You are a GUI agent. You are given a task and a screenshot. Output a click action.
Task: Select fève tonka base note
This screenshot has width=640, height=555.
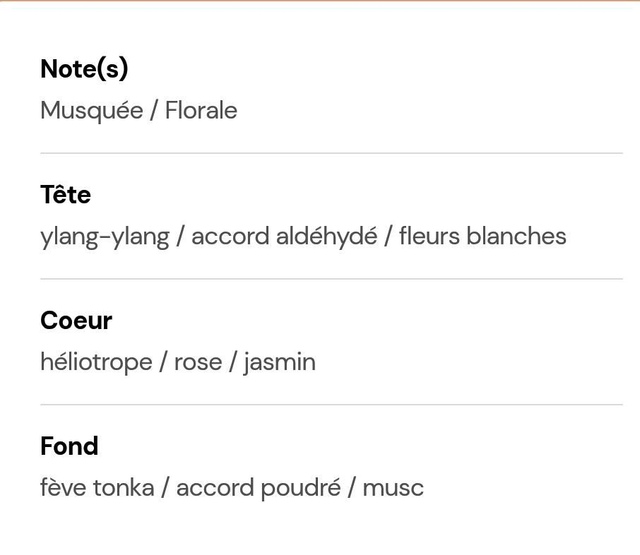[x=97, y=488]
